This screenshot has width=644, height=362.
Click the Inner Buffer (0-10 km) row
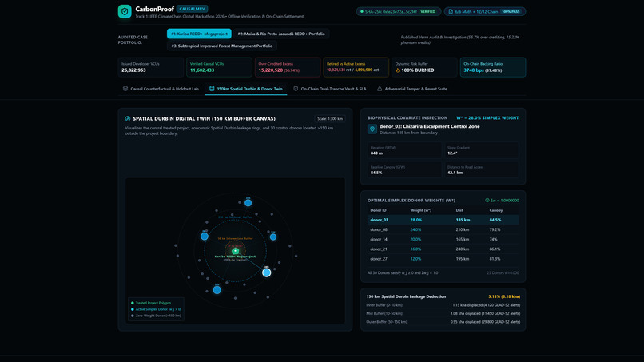(443, 305)
